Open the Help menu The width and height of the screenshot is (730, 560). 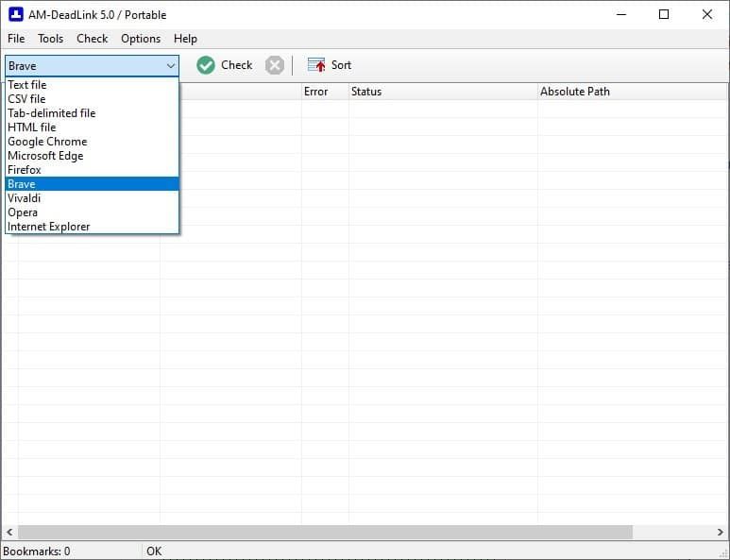coord(185,39)
